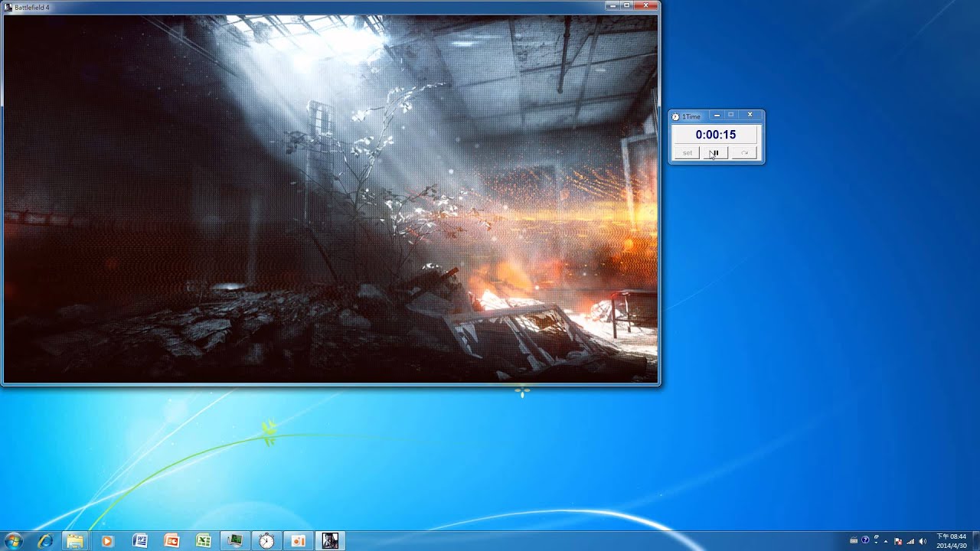
Task: Click the Show desktop strip
Action: coord(975,540)
